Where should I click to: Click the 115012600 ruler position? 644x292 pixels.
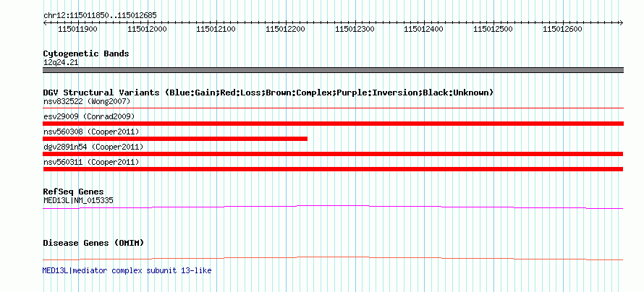[563, 29]
